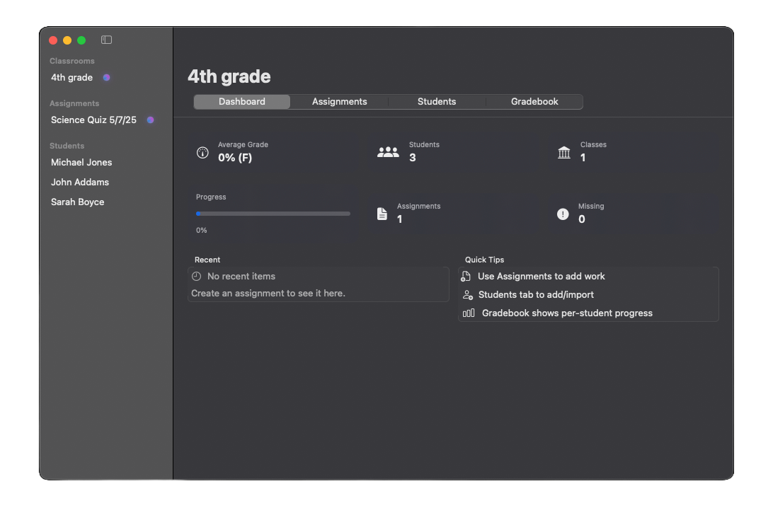Collapse the Assignments section in the sidebar
773x532 pixels.
pos(74,103)
